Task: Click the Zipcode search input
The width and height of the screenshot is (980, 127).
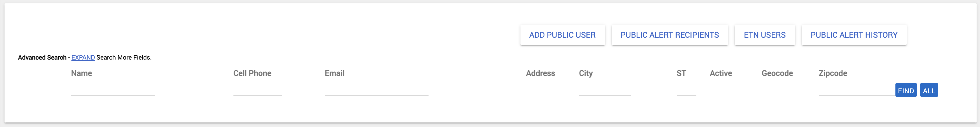Action: (857, 90)
